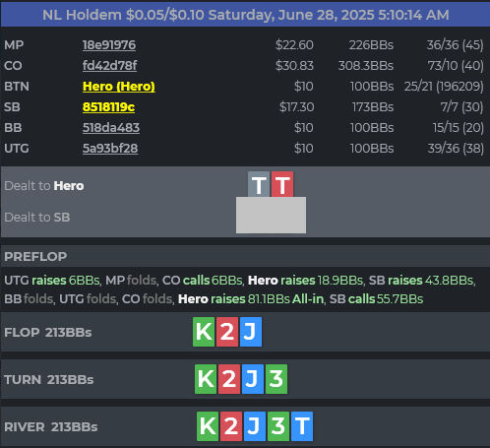Click Hero stats 25/21 (196209)
The height and width of the screenshot is (448, 490).
click(x=444, y=87)
